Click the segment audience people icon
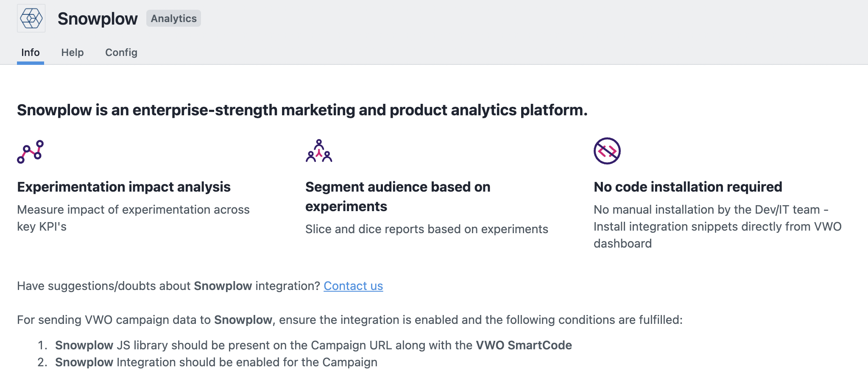The image size is (868, 379). 319,151
